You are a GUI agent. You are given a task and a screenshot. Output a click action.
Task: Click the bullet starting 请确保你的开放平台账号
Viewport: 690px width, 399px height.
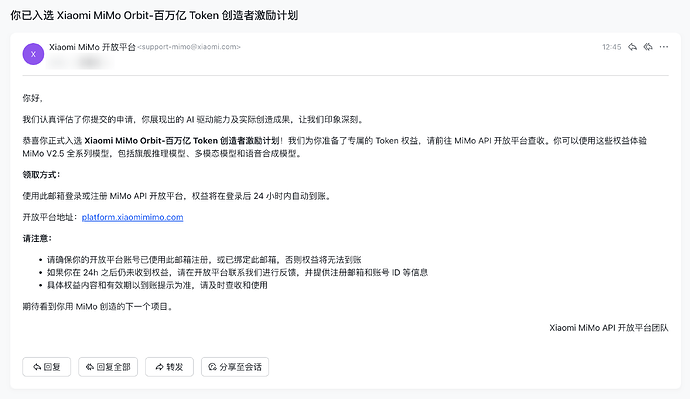[204, 260]
